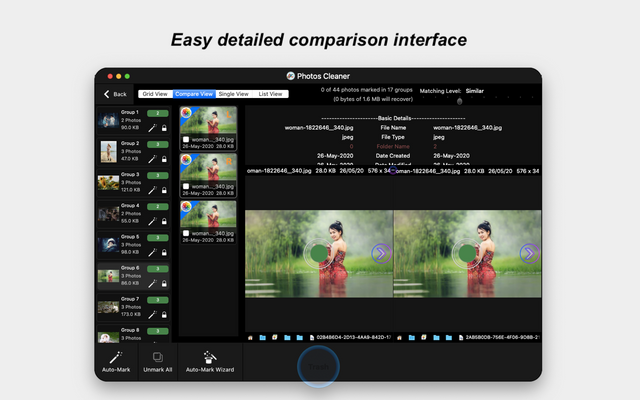Toggle the lock icon in Group 2 row
This screenshot has width=640, height=400.
164,159
